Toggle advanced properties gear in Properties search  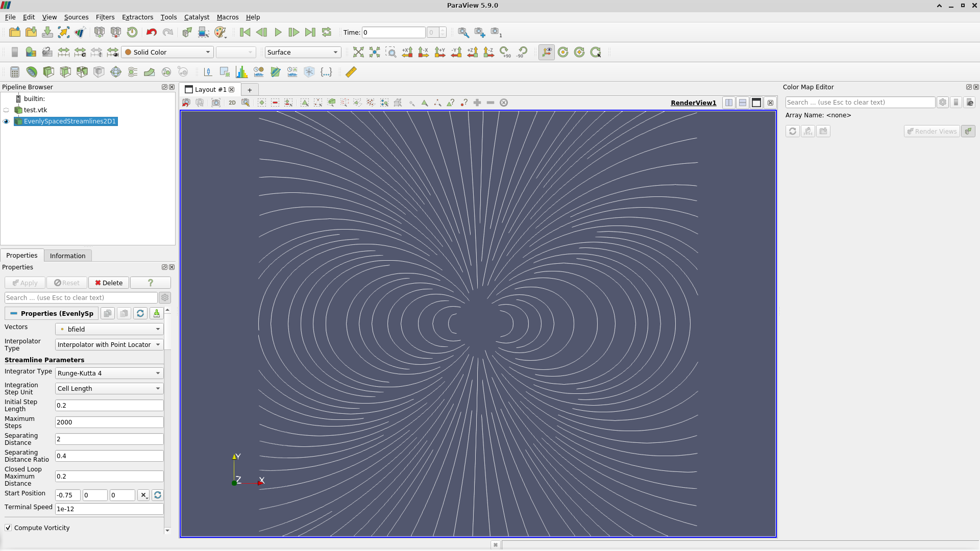pos(165,297)
